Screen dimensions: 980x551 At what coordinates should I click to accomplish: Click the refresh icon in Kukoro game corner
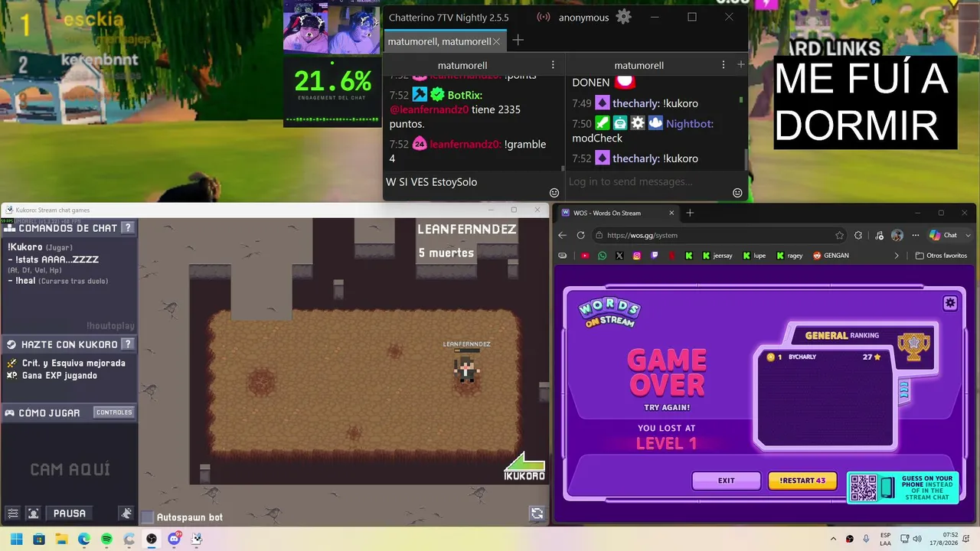[x=537, y=514]
